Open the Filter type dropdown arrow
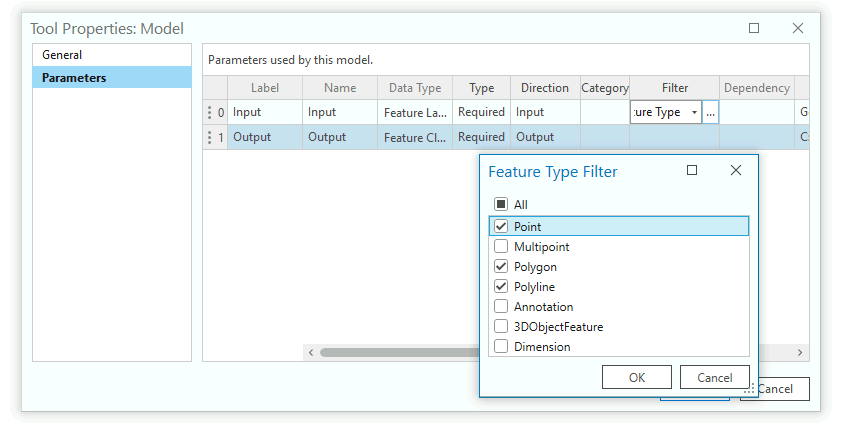 click(x=694, y=113)
